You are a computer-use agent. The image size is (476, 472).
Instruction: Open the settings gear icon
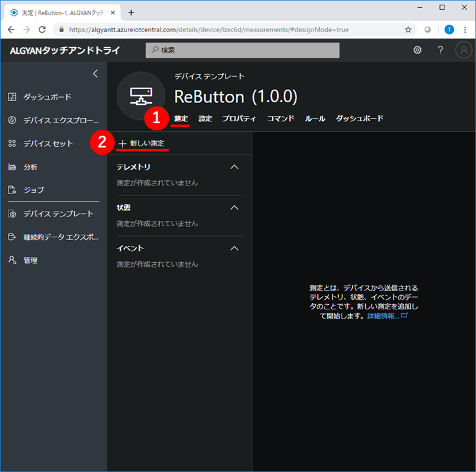[418, 50]
